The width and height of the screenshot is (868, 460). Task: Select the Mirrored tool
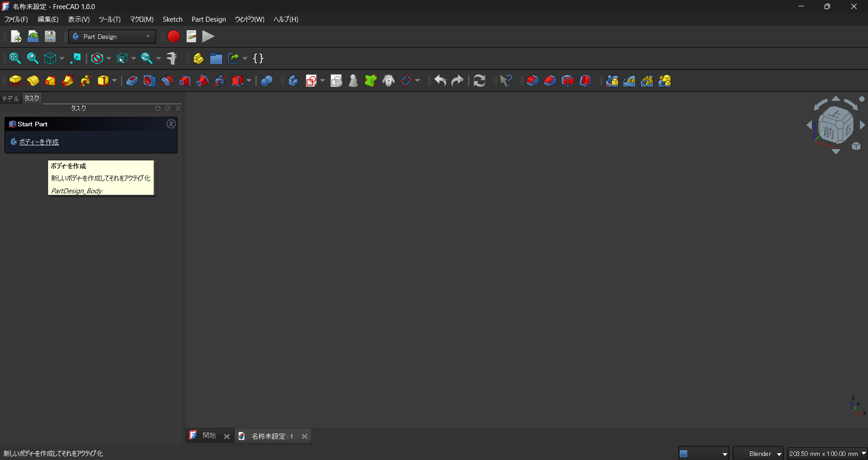[x=612, y=81]
